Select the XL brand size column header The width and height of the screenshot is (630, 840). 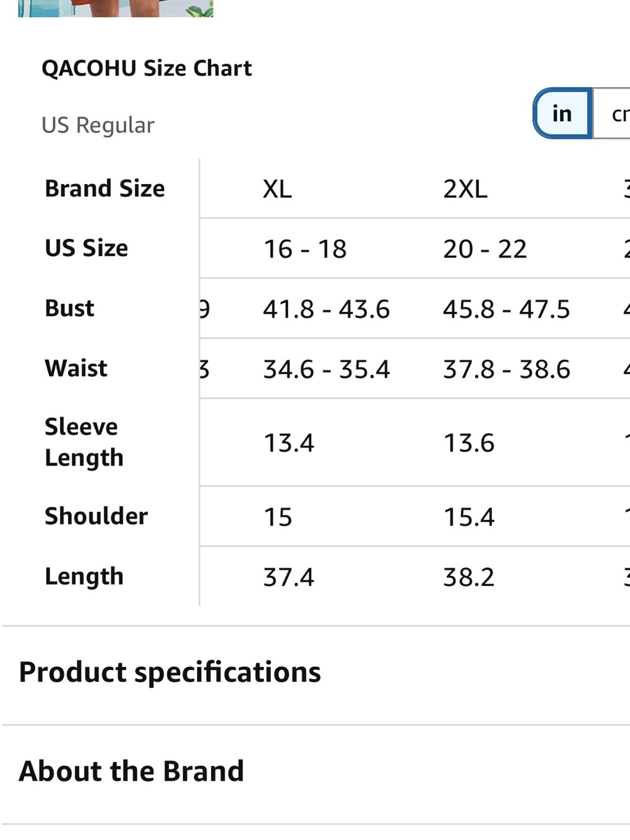(277, 189)
